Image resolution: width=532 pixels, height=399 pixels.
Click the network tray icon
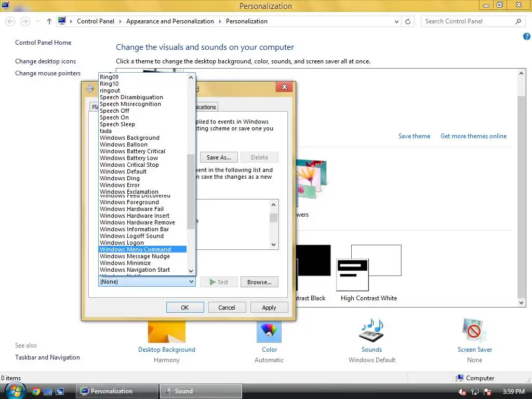(x=475, y=392)
